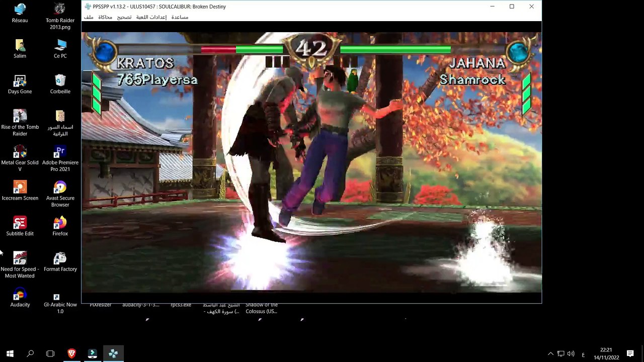Open the إعدادات اللعبة (Game Settings) menu

[x=151, y=17]
